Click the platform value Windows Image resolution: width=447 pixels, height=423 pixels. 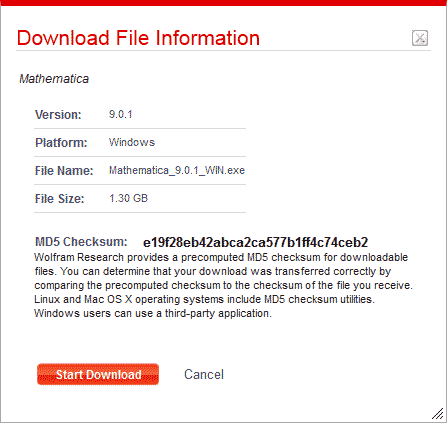pyautogui.click(x=132, y=142)
